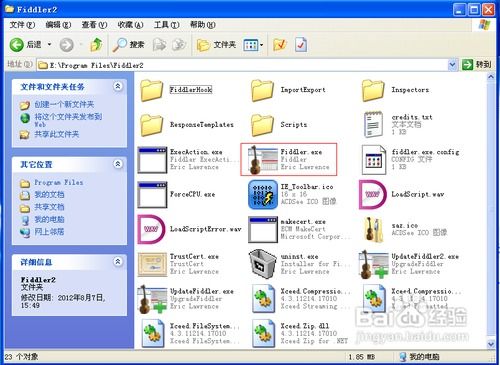Select the Fiddler.exe violin icon
The width and height of the screenshot is (500, 365).
click(263, 160)
